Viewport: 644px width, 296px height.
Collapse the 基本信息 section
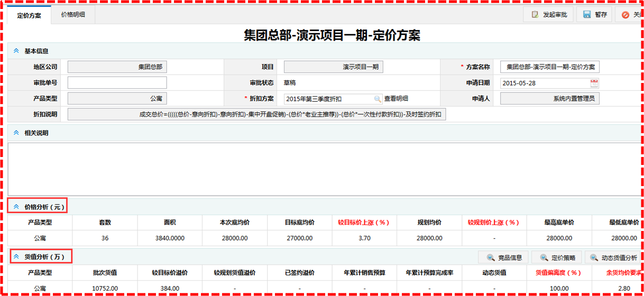click(x=16, y=51)
